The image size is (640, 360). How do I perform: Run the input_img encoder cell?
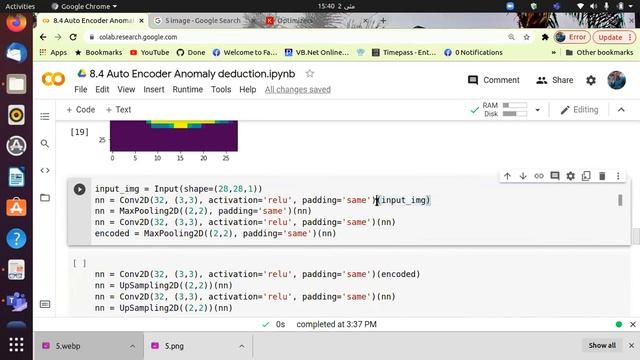80,189
